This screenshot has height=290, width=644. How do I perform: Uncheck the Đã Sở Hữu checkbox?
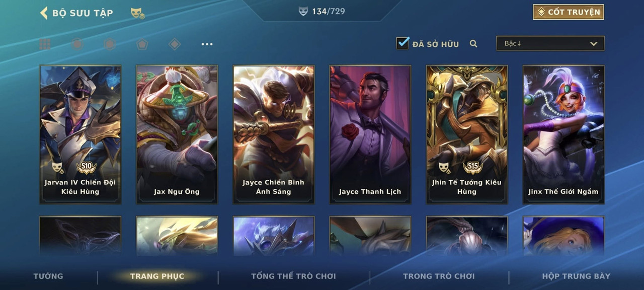click(x=403, y=43)
